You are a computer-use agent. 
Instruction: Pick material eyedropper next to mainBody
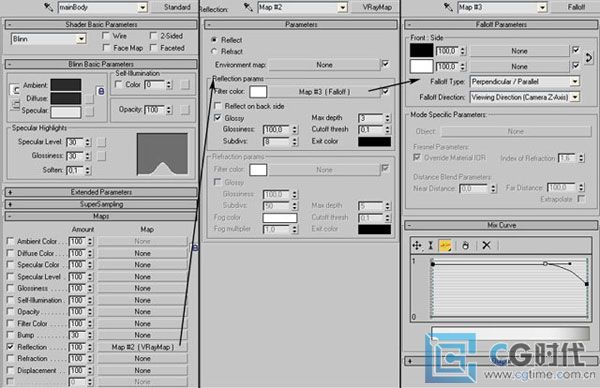[x=49, y=7]
